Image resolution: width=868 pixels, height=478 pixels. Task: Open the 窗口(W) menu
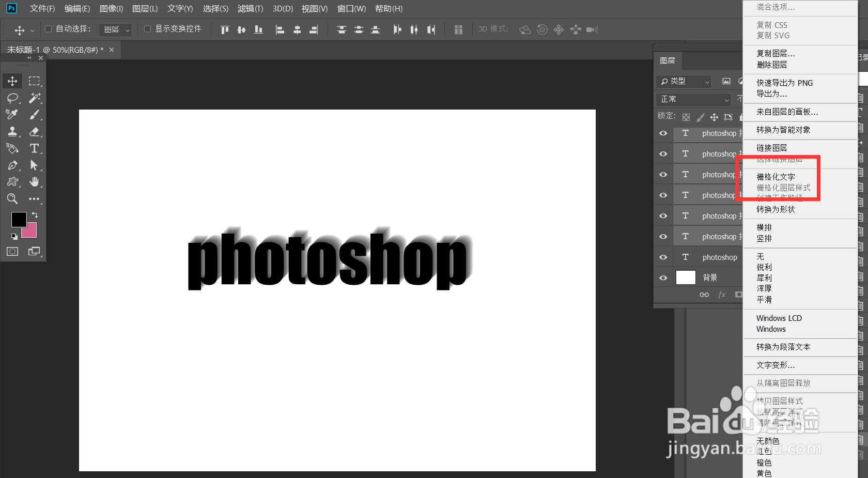click(x=351, y=9)
